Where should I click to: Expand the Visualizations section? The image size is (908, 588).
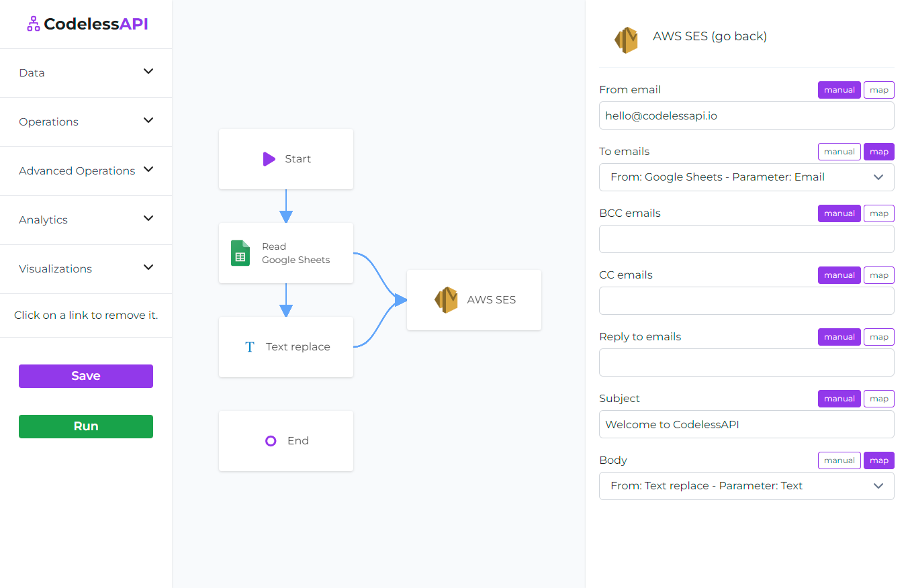[86, 268]
